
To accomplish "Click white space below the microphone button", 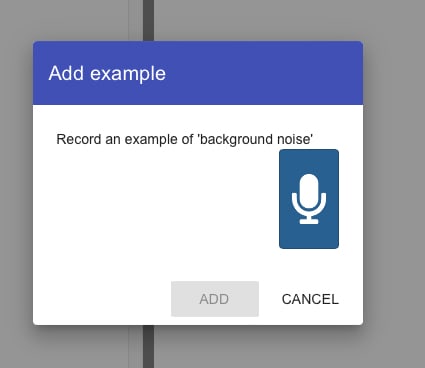I will tap(309, 264).
